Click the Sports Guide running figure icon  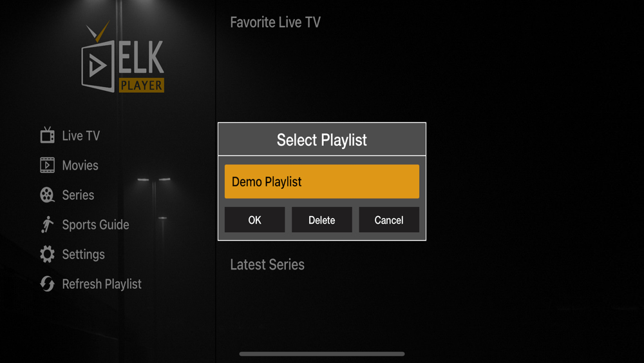(x=47, y=224)
